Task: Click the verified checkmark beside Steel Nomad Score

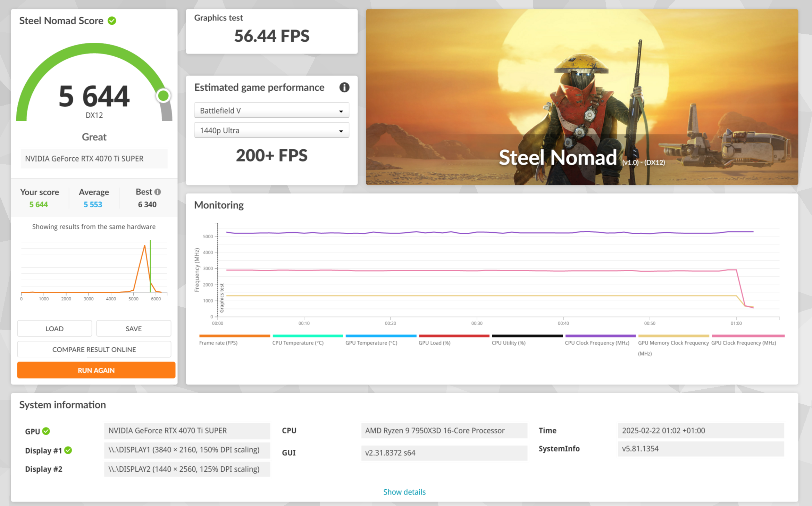Action: tap(112, 20)
